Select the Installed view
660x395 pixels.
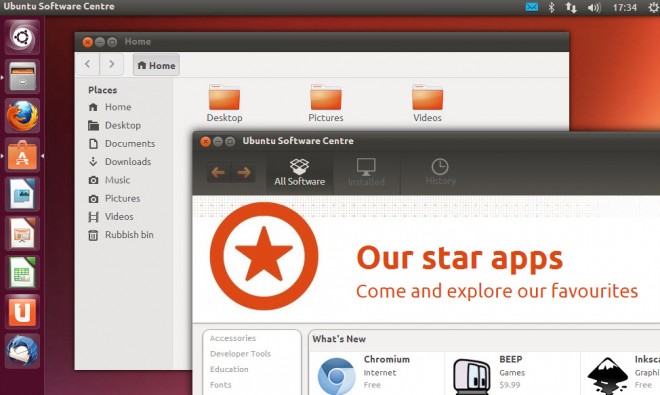point(366,173)
